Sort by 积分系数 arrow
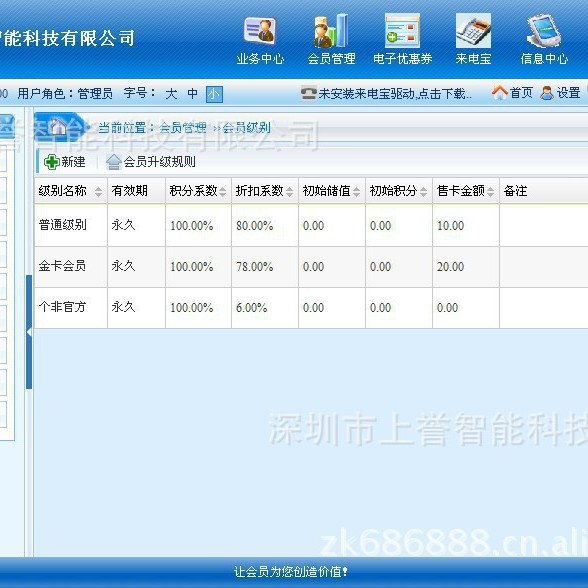Image resolution: width=588 pixels, height=588 pixels. coord(222,192)
